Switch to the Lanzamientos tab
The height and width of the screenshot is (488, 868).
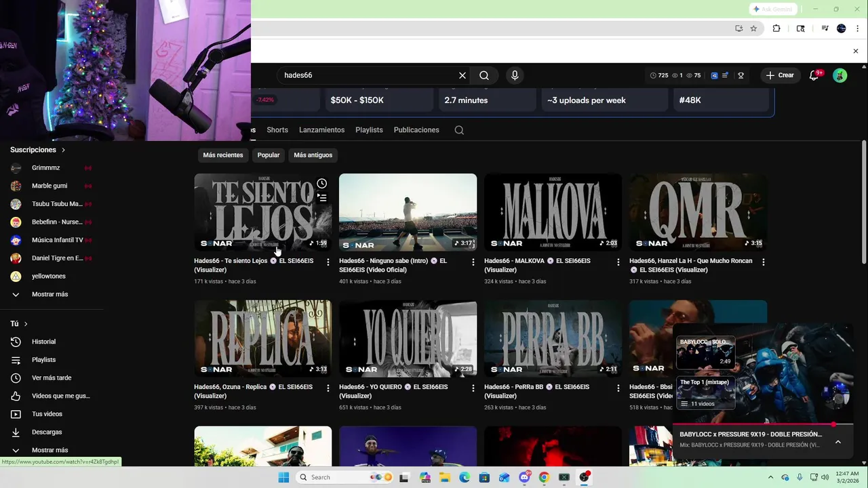click(x=322, y=130)
